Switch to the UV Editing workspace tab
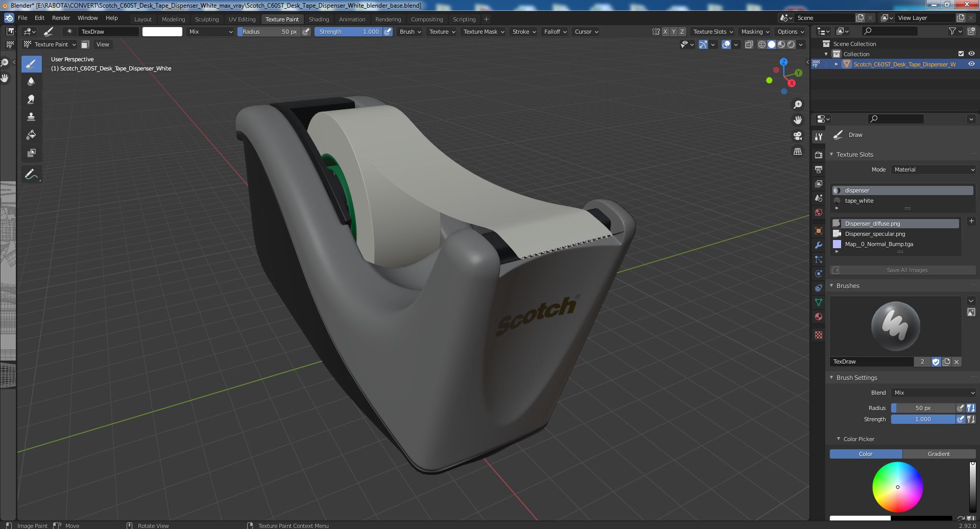This screenshot has width=980, height=529. tap(242, 19)
